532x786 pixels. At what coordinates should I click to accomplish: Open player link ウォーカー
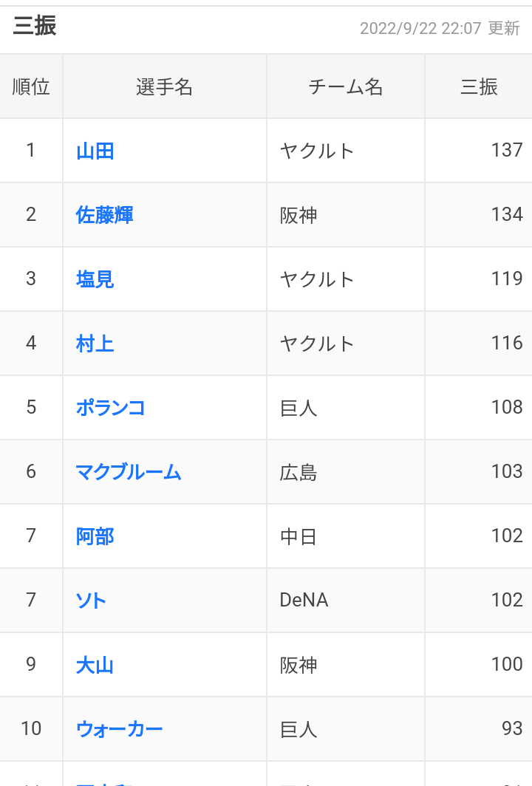pyautogui.click(x=120, y=729)
